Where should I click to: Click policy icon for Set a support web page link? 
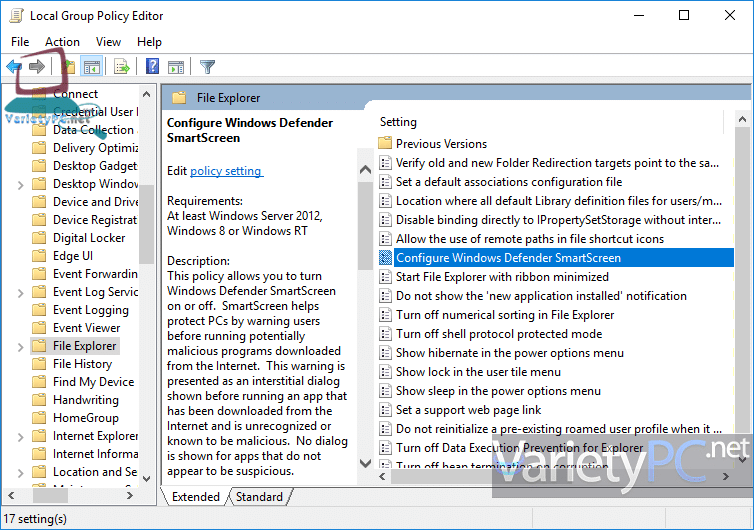pyautogui.click(x=385, y=410)
